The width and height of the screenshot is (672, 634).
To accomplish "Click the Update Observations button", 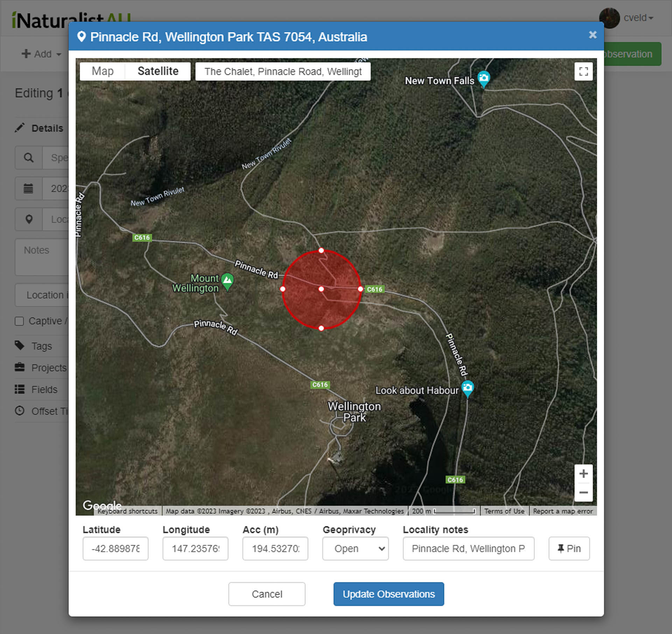I will [x=388, y=594].
